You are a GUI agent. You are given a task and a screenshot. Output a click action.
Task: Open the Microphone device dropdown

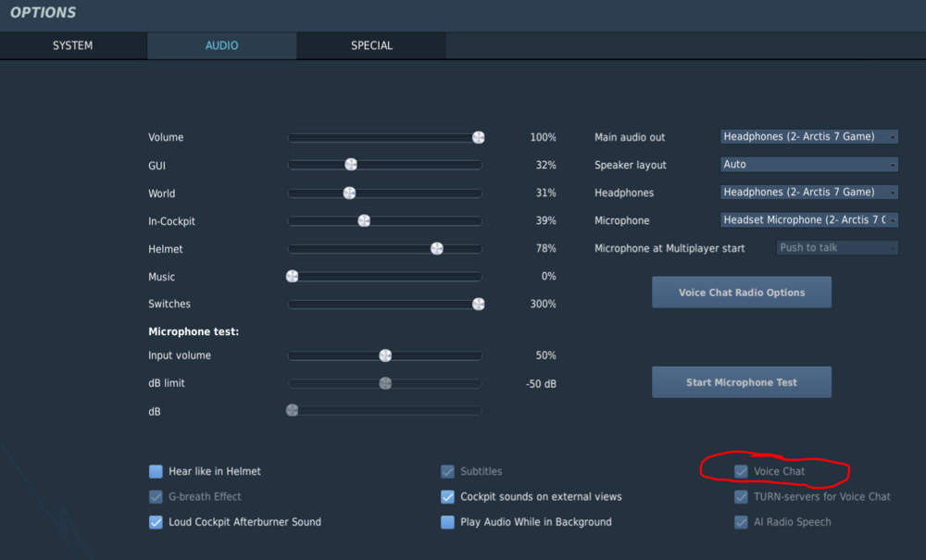[808, 220]
